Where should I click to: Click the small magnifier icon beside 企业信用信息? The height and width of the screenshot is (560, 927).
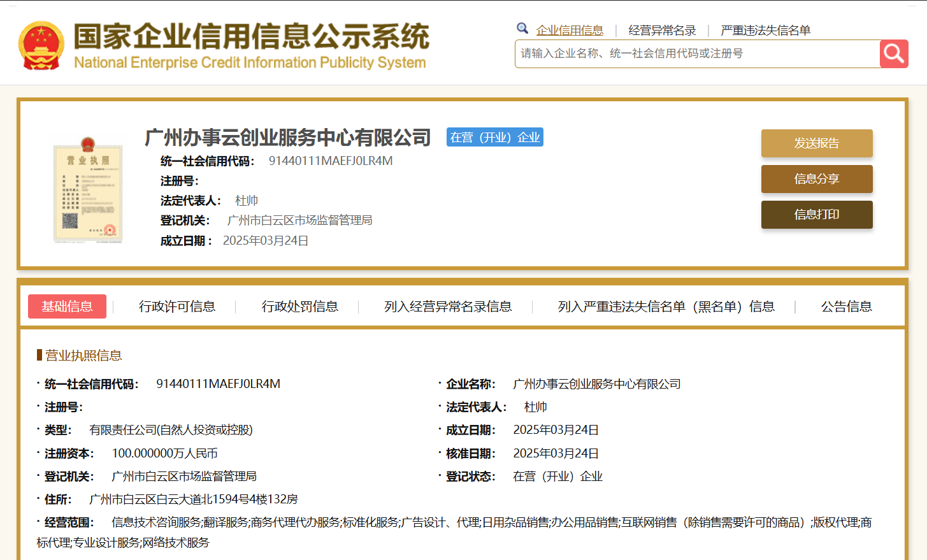522,28
